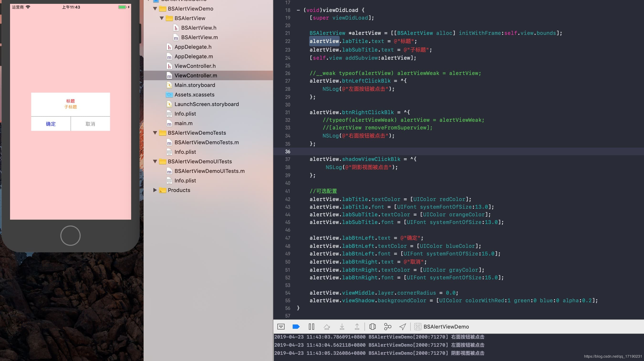The width and height of the screenshot is (644, 361).
Task: Collapse the BSAlertViewDemoUITests group
Action: click(155, 162)
